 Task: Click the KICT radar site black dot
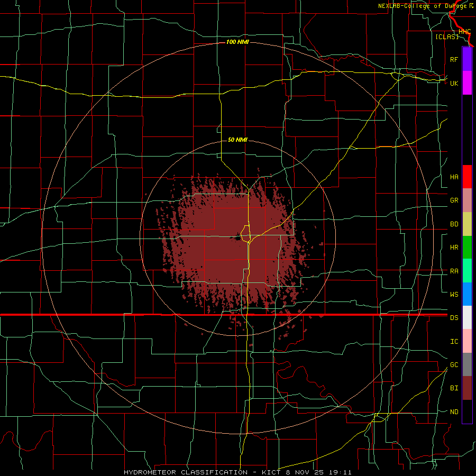tap(238, 238)
